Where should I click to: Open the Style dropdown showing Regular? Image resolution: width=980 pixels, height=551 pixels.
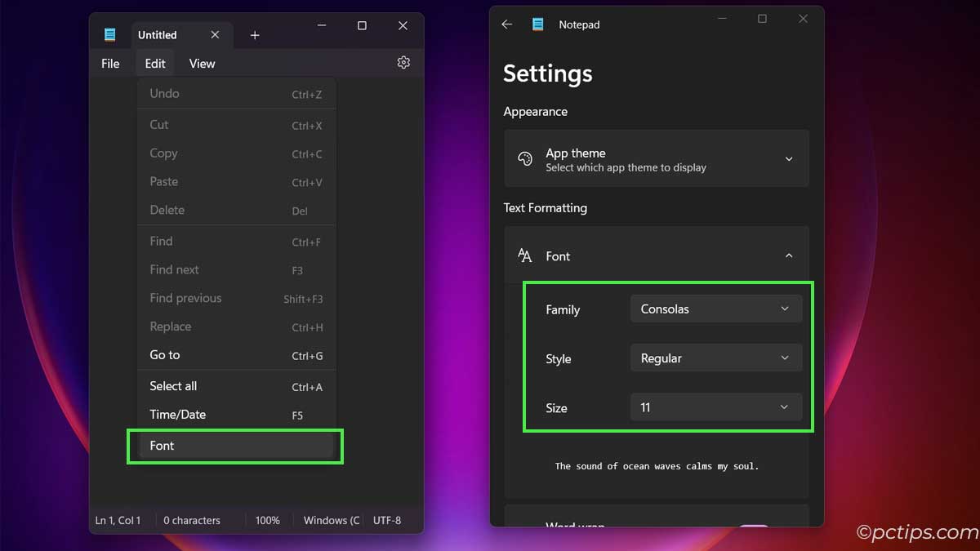[715, 358]
